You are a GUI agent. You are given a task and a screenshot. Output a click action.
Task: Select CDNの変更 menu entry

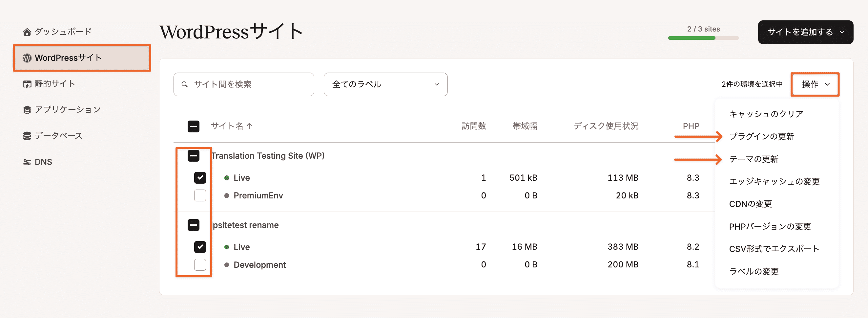(x=751, y=204)
